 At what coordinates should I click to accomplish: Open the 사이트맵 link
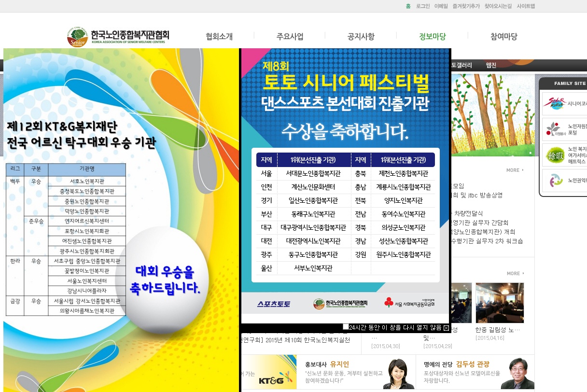[x=526, y=6]
